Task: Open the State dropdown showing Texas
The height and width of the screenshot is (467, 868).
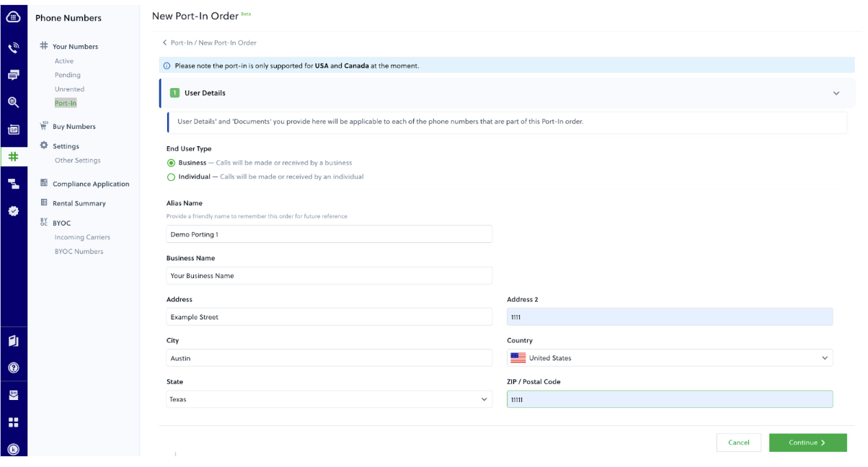Action: [329, 399]
